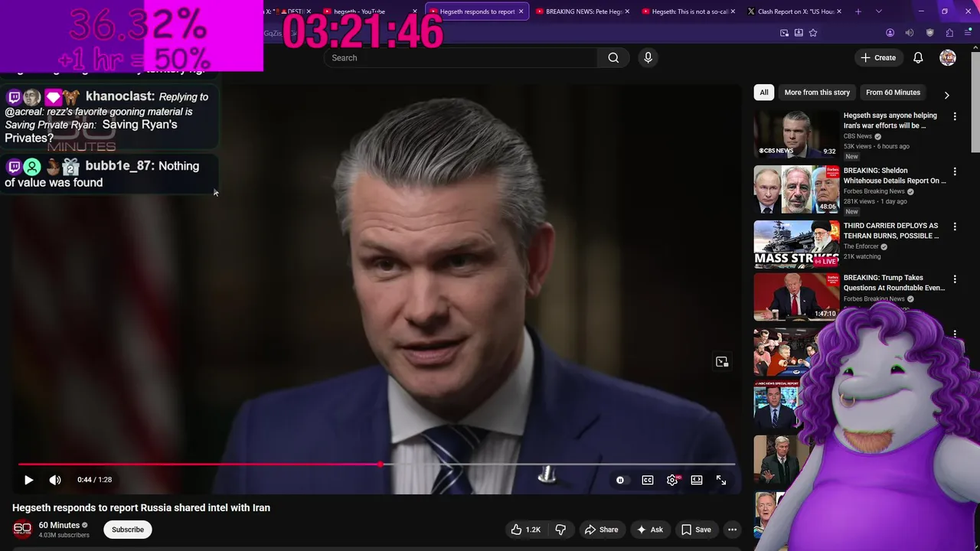980x551 pixels.
Task: Open 'THIRD CARRIER DEPLOYS AS TEHRAN BURNS' title
Action: (891, 230)
